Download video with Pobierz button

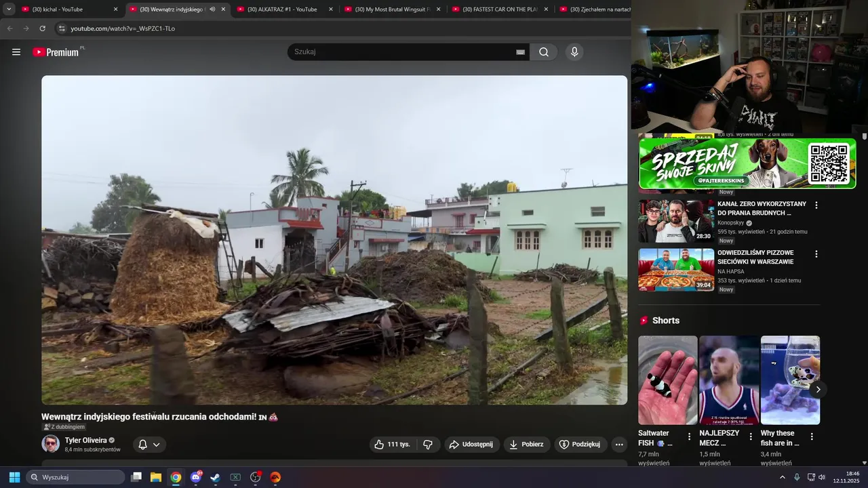[x=526, y=445]
